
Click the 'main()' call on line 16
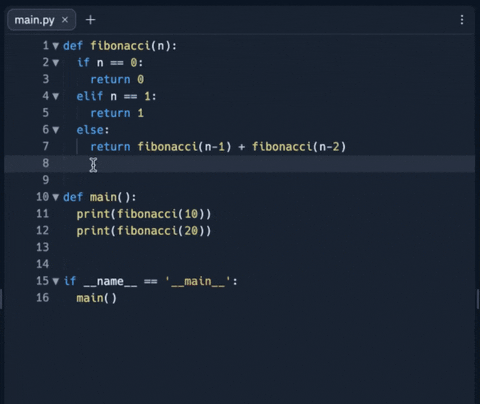click(x=97, y=298)
